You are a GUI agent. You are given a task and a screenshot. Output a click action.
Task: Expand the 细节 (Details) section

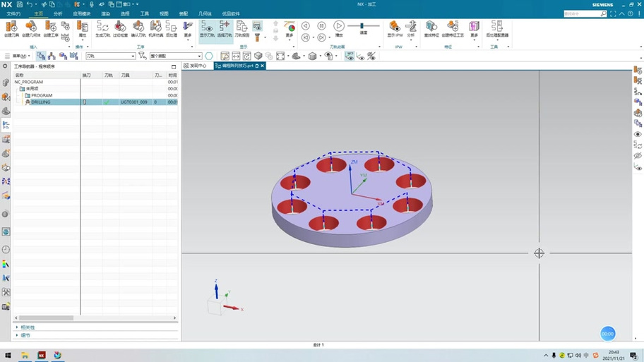pos(23,335)
